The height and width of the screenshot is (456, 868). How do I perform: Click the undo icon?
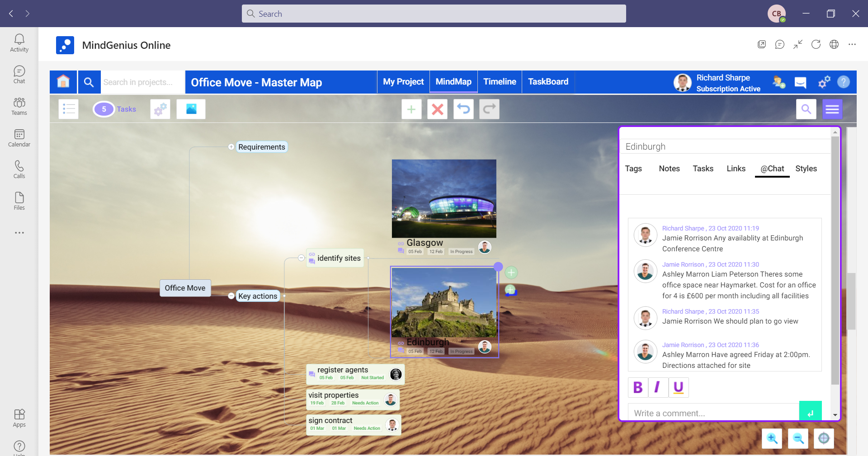pos(463,109)
